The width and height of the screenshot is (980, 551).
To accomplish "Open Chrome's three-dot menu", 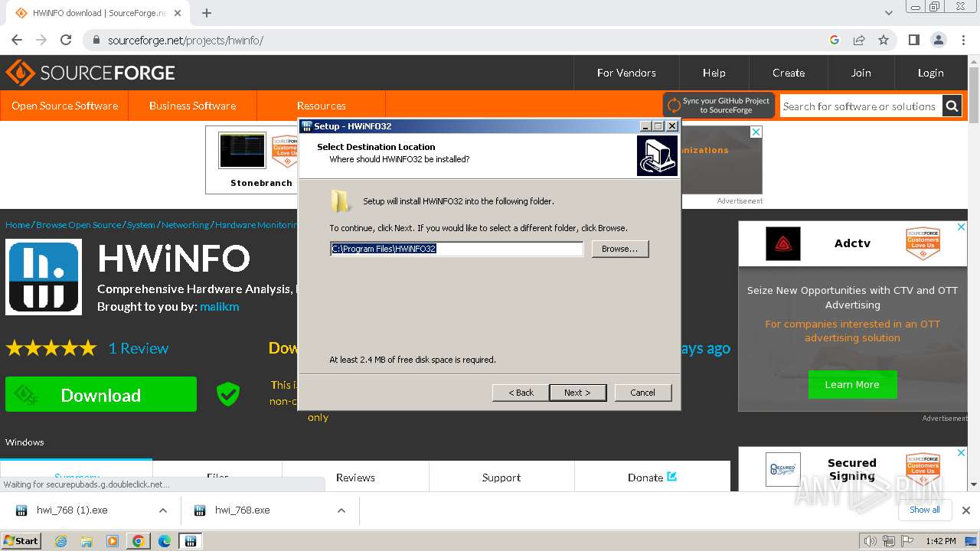I will (x=963, y=40).
